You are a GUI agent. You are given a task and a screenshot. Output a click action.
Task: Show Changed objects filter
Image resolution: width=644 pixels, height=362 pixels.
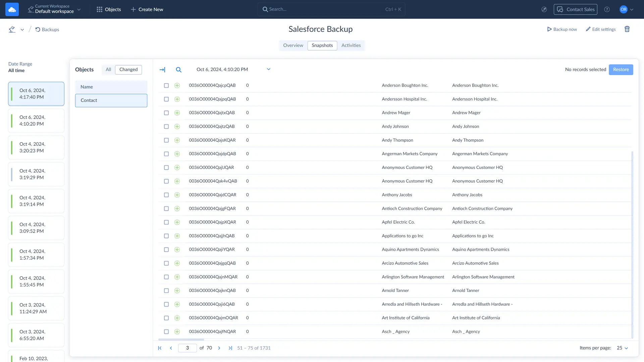128,70
